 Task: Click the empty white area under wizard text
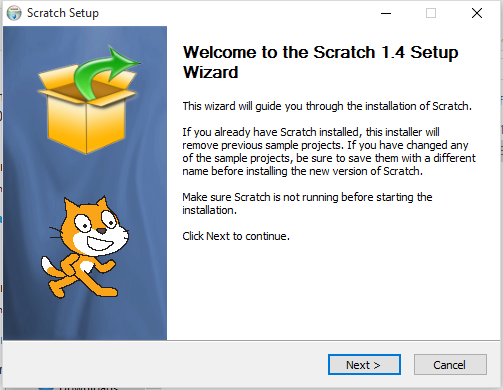(x=330, y=290)
